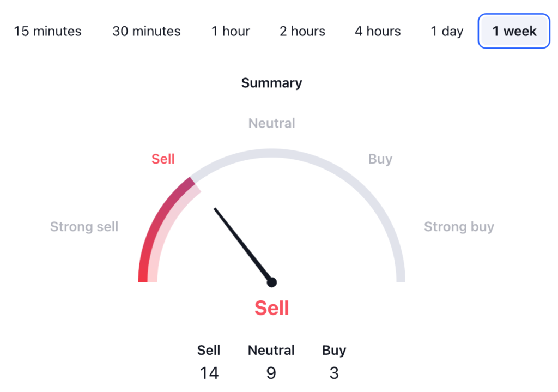Screen dimensions: 558x392
Task: Select the 15 minutes timeframe tab
Action: click(47, 31)
